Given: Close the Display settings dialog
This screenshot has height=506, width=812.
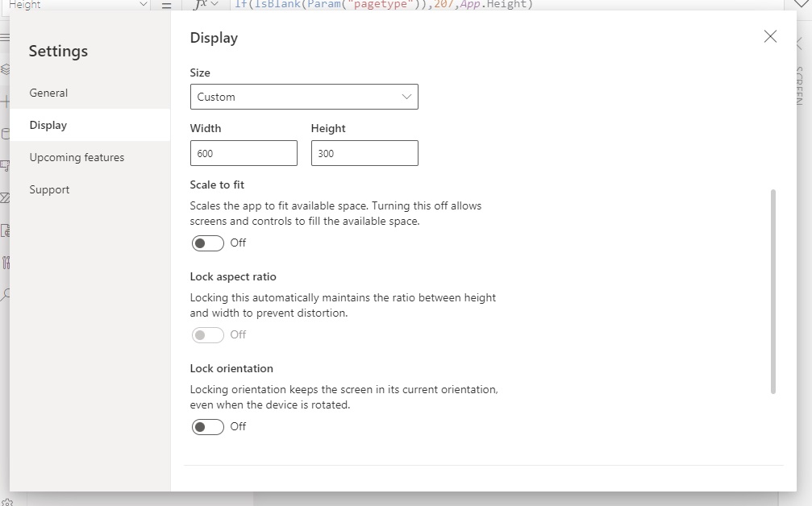Looking at the screenshot, I should pyautogui.click(x=770, y=36).
